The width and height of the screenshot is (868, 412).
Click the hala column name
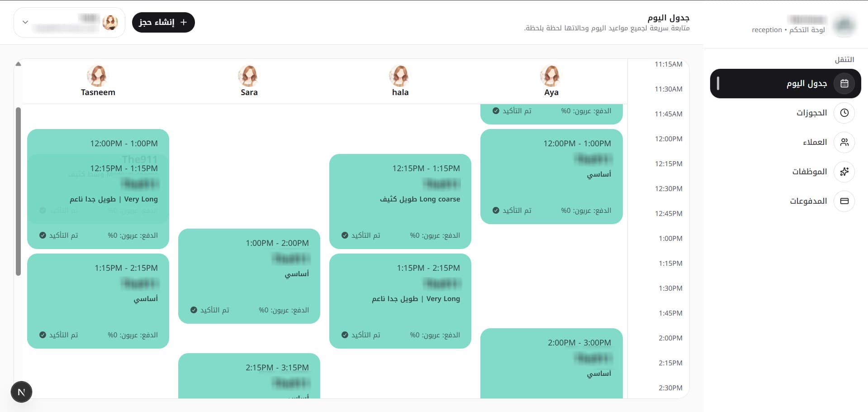[400, 92]
